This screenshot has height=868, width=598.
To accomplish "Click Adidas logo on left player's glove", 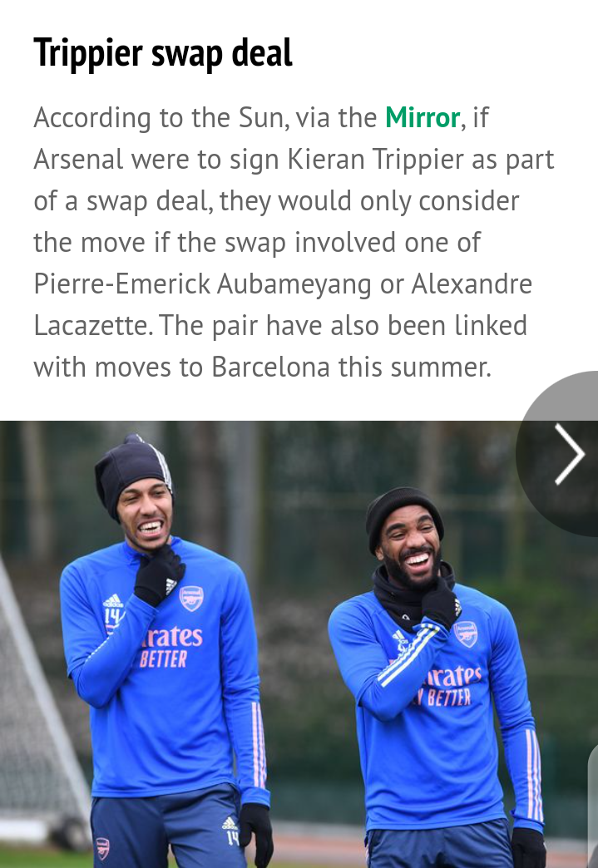I will (171, 585).
